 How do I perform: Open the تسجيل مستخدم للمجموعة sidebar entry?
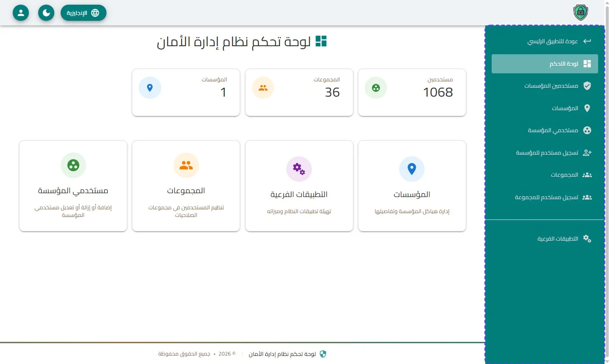point(545,197)
